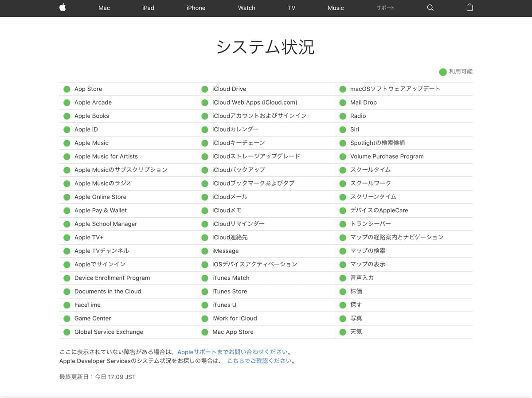Viewport: 532px width, 398px height.
Task: Go to the iPhone menu item
Action: (x=196, y=8)
